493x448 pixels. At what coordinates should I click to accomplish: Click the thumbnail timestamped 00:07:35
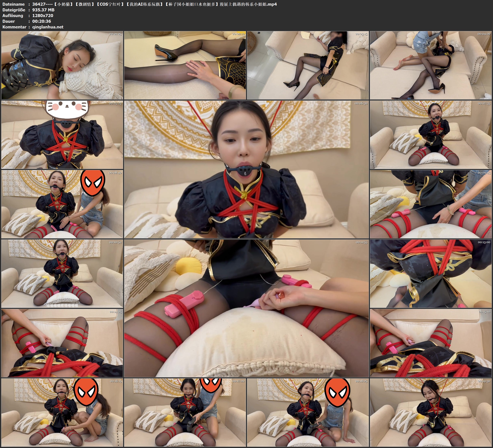(431, 134)
